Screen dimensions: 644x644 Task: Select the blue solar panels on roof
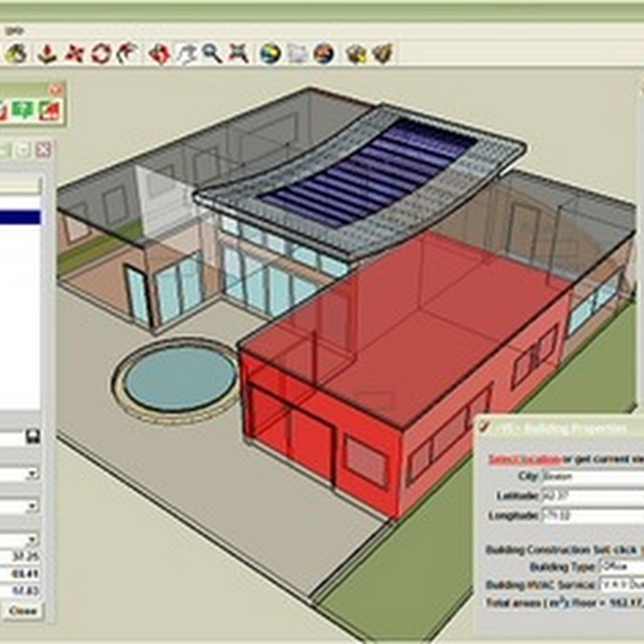point(369,172)
